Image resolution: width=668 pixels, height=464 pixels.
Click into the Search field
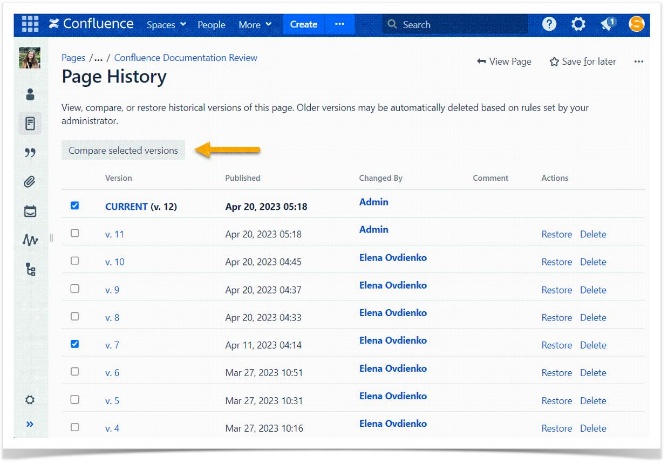[x=455, y=24]
